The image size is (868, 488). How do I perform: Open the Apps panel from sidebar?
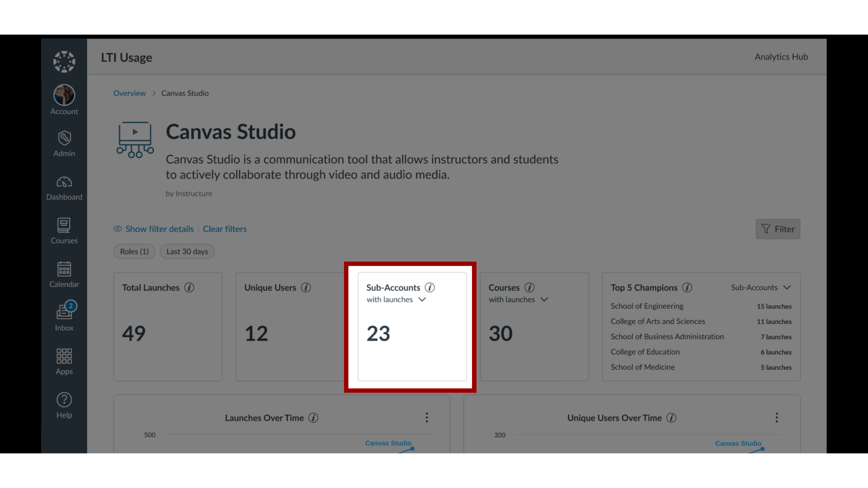click(x=64, y=361)
